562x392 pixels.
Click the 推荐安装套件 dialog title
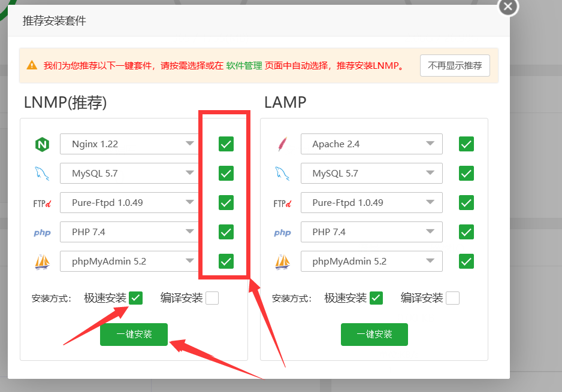click(x=54, y=21)
